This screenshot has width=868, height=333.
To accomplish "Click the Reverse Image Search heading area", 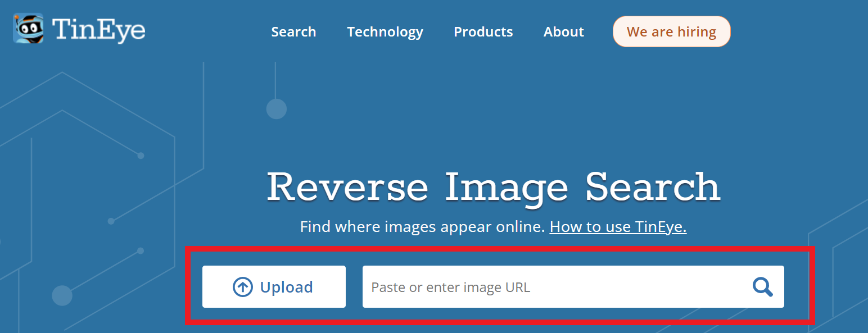I will point(494,187).
